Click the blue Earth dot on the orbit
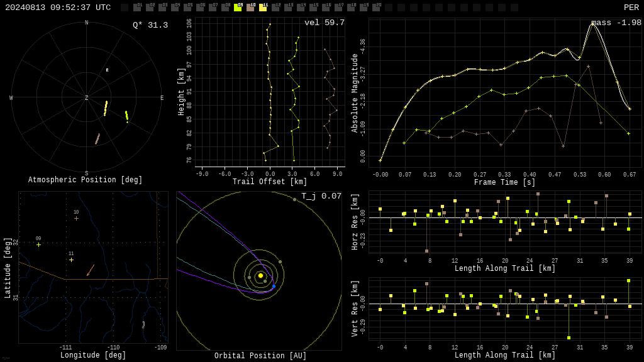 click(x=274, y=286)
